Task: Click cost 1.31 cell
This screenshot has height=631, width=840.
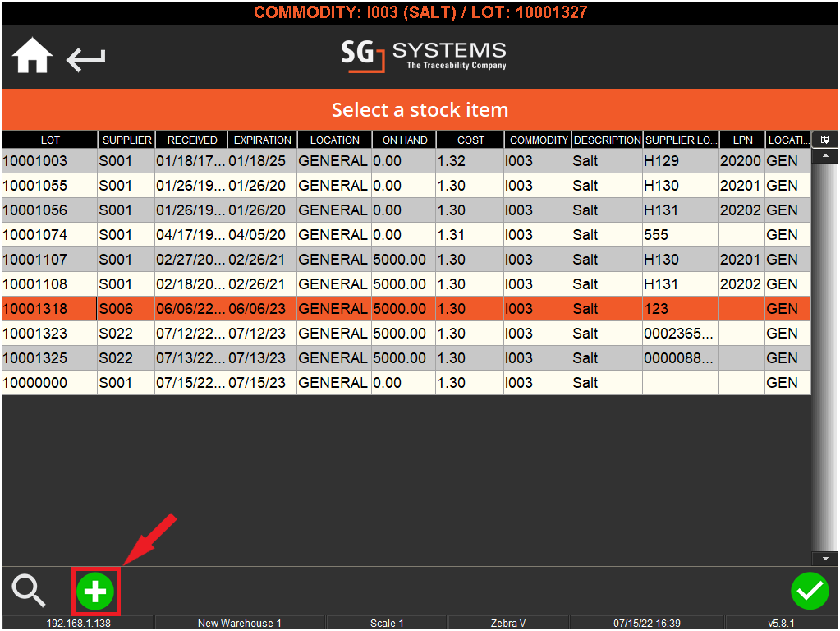Action: coord(470,235)
